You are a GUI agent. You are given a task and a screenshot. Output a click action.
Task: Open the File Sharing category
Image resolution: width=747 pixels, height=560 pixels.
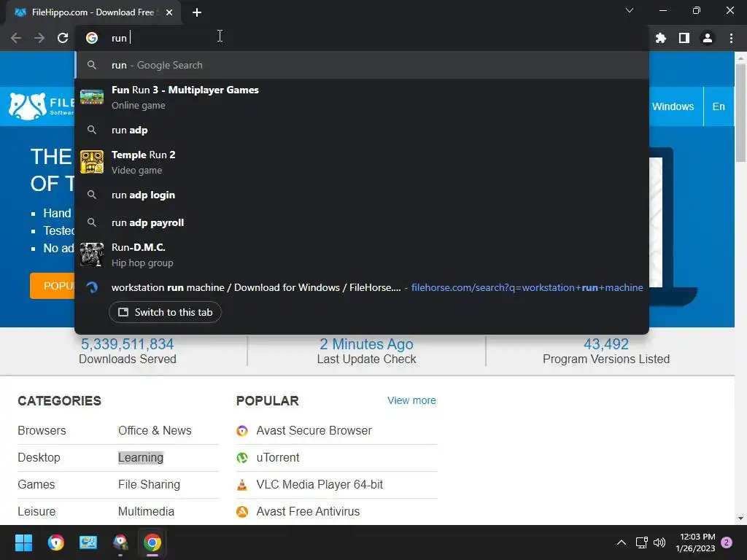pyautogui.click(x=149, y=484)
